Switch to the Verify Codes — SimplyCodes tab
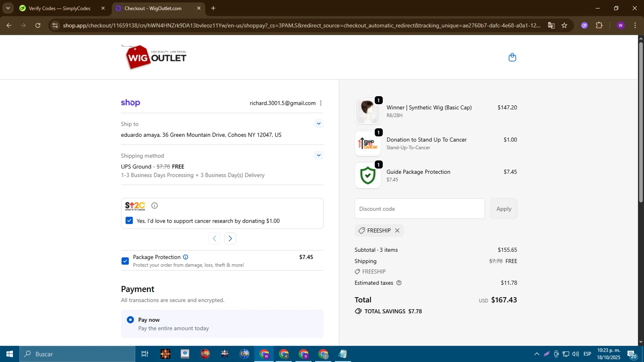Screen dimensions: 644x362 coord(62,8)
